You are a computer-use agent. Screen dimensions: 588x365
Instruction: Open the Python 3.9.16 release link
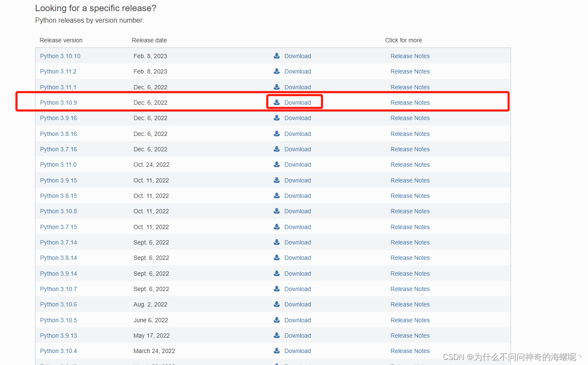tap(59, 118)
